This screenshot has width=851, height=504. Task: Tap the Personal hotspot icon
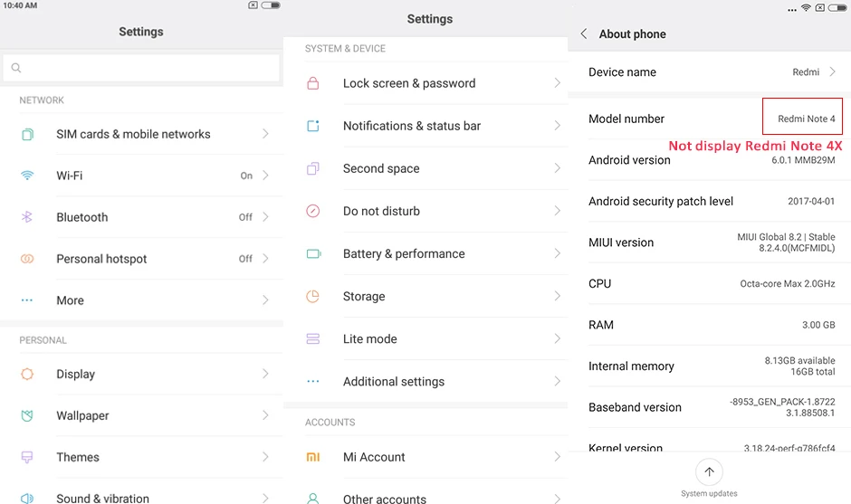27,259
